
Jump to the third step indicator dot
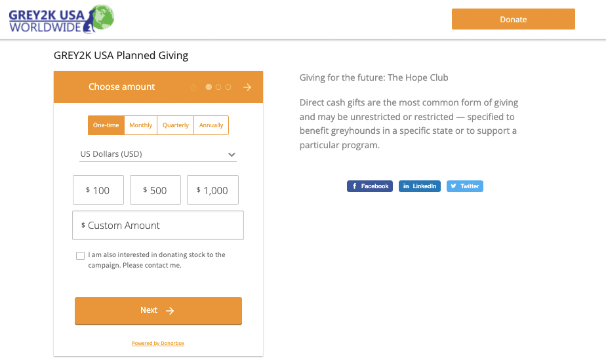click(x=228, y=87)
